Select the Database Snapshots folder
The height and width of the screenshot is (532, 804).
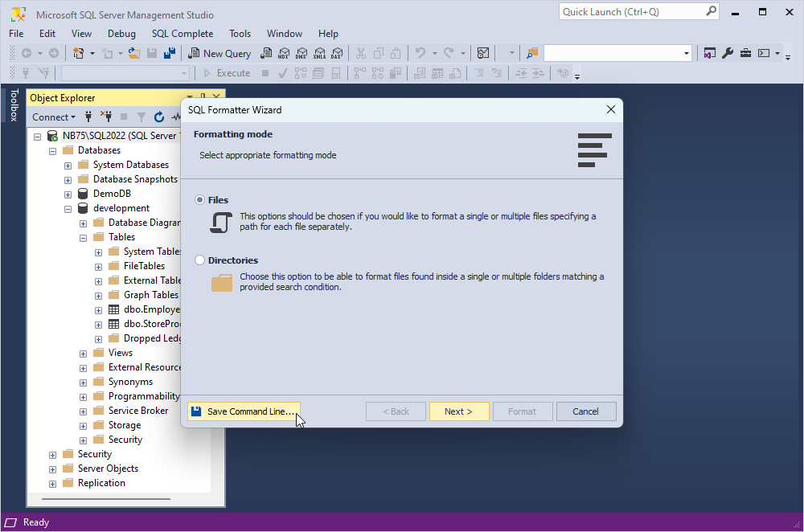click(135, 179)
